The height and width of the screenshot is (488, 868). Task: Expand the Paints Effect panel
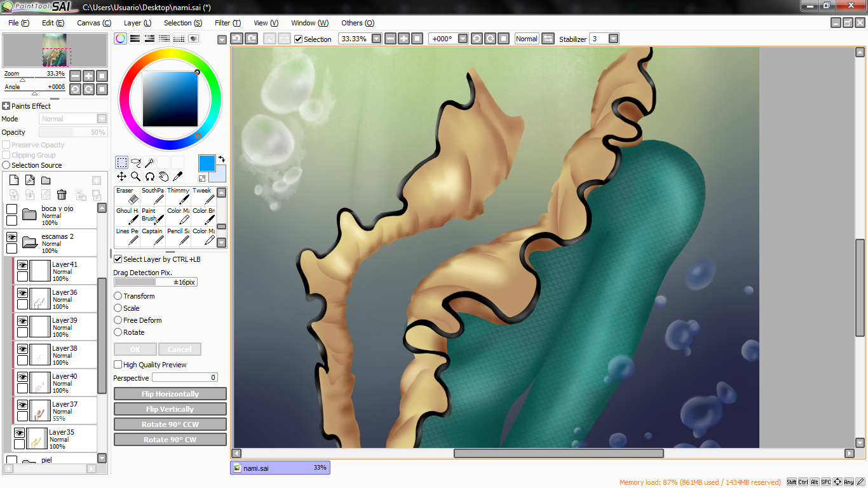pyautogui.click(x=6, y=106)
